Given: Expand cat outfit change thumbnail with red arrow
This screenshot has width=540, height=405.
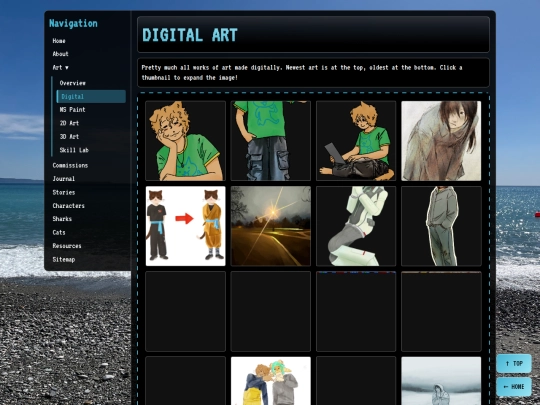Looking at the screenshot, I should click(x=186, y=226).
